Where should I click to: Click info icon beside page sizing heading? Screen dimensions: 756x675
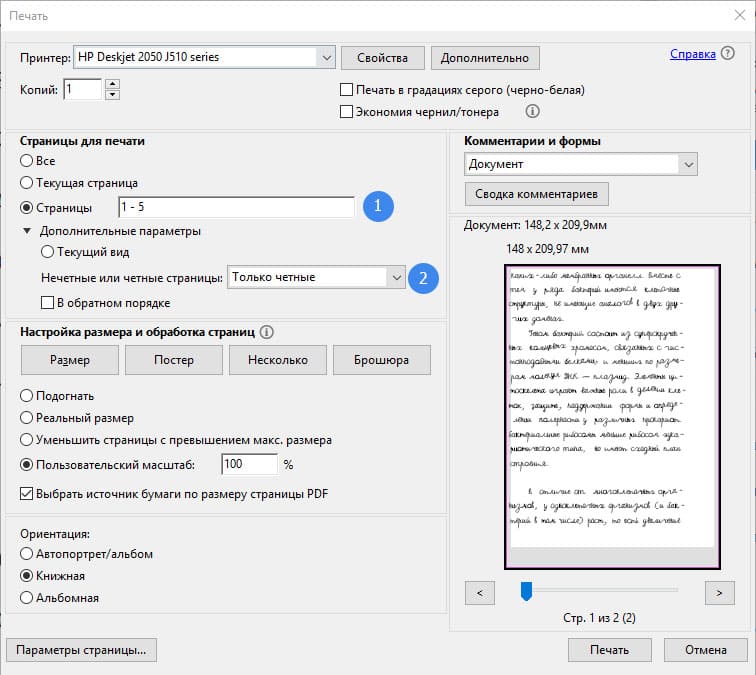click(x=267, y=332)
